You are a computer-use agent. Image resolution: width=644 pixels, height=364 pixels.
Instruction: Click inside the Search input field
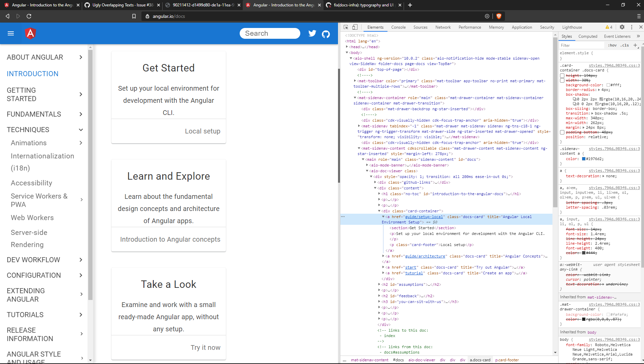click(x=269, y=33)
